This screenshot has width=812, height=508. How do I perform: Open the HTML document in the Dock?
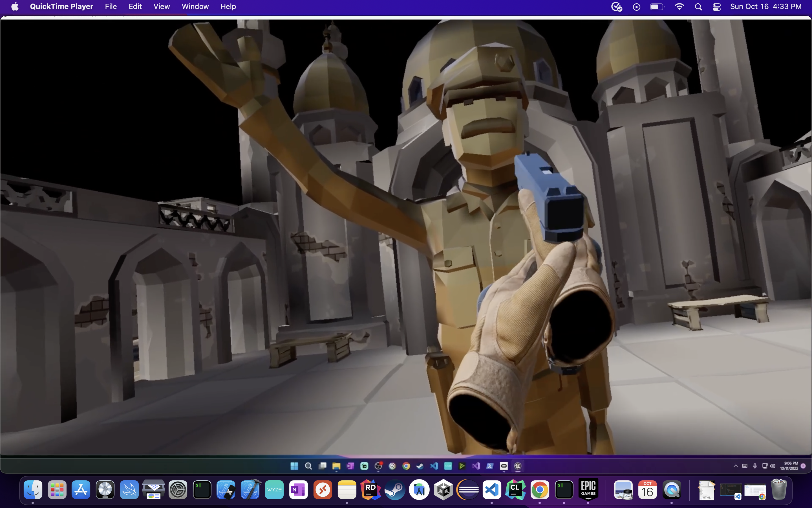(x=707, y=490)
